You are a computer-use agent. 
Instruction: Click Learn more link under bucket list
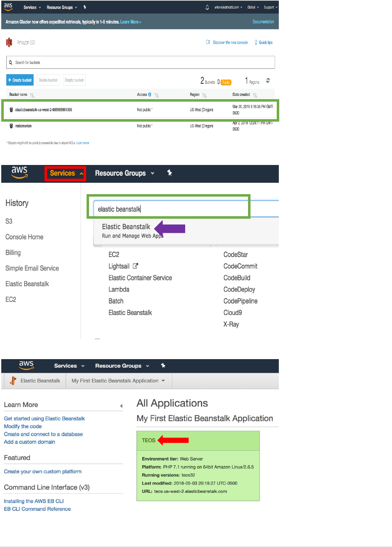point(82,143)
